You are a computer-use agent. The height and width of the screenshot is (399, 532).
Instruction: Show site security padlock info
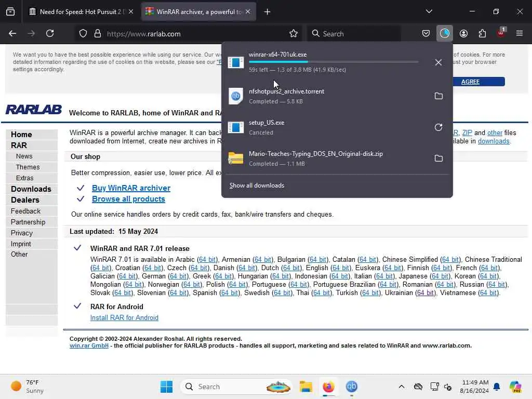98,34
